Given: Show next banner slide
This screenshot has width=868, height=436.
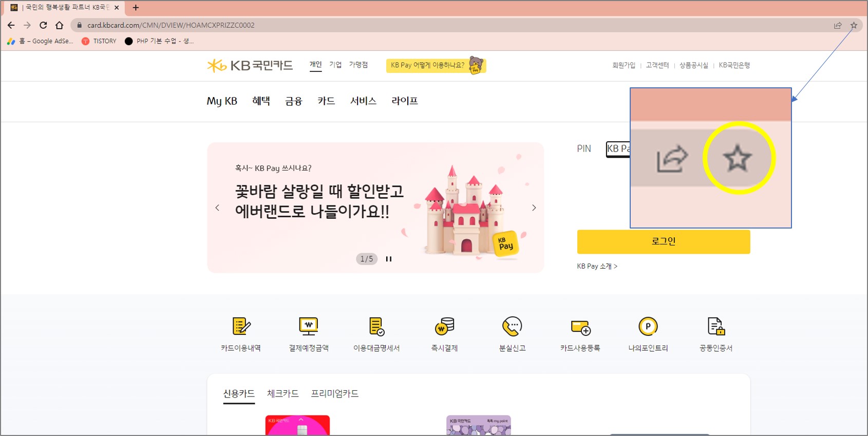Looking at the screenshot, I should click(x=534, y=208).
